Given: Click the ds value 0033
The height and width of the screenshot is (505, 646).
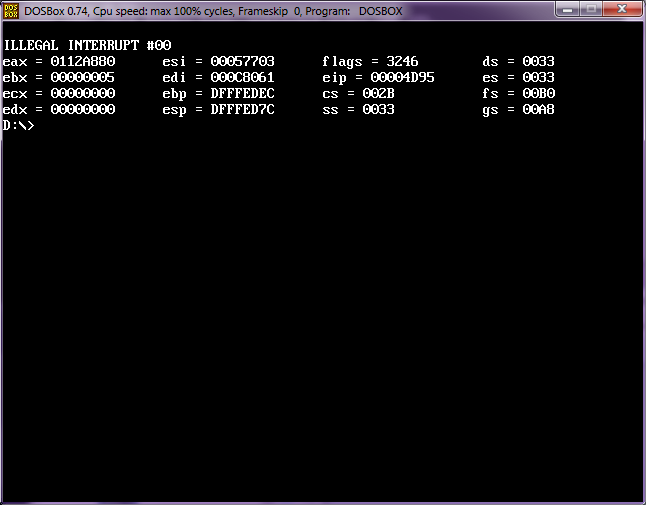Looking at the screenshot, I should pos(538,61).
